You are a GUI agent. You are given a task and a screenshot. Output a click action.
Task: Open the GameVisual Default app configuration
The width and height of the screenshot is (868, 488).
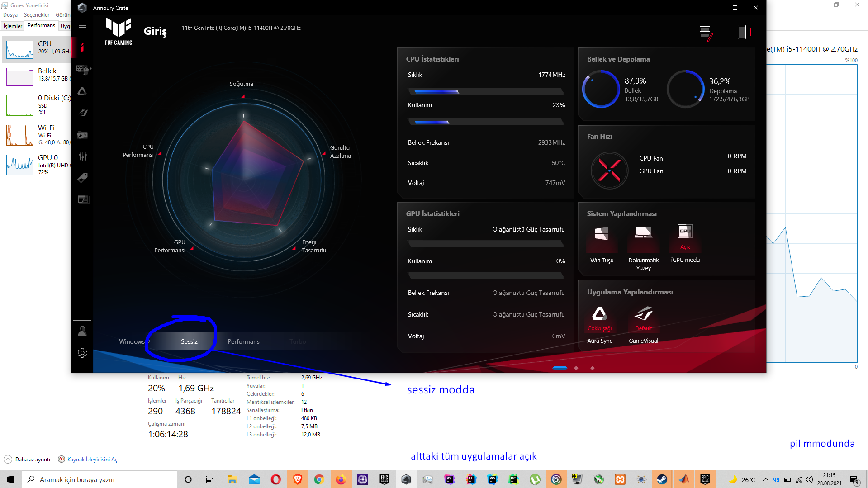[644, 325]
